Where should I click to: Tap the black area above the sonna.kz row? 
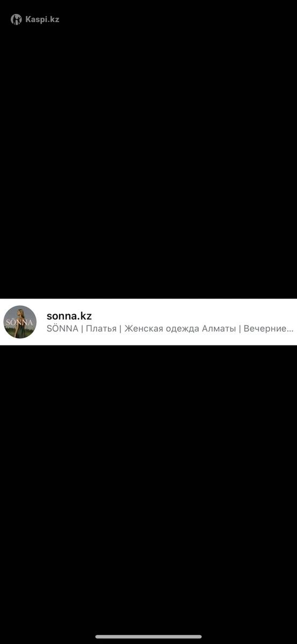click(148, 161)
